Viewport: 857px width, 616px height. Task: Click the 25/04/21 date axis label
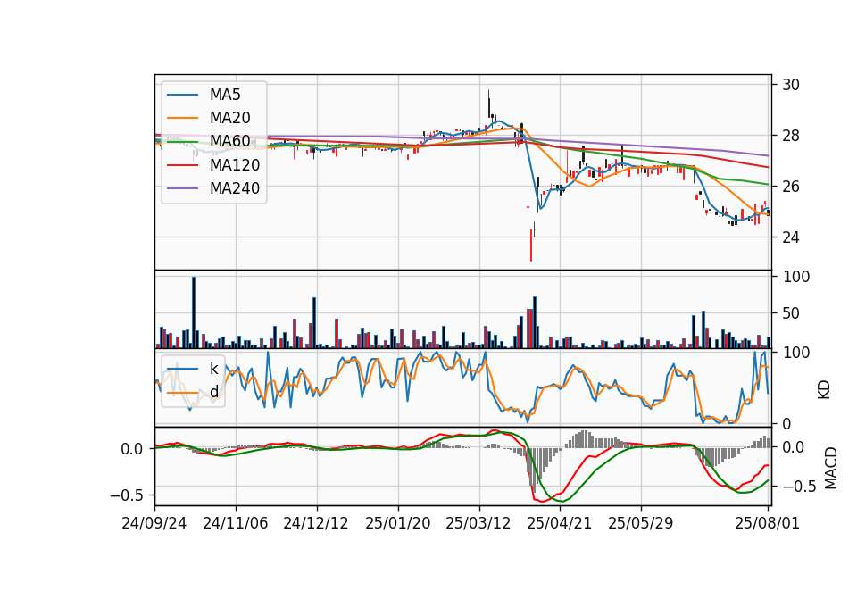(x=560, y=523)
